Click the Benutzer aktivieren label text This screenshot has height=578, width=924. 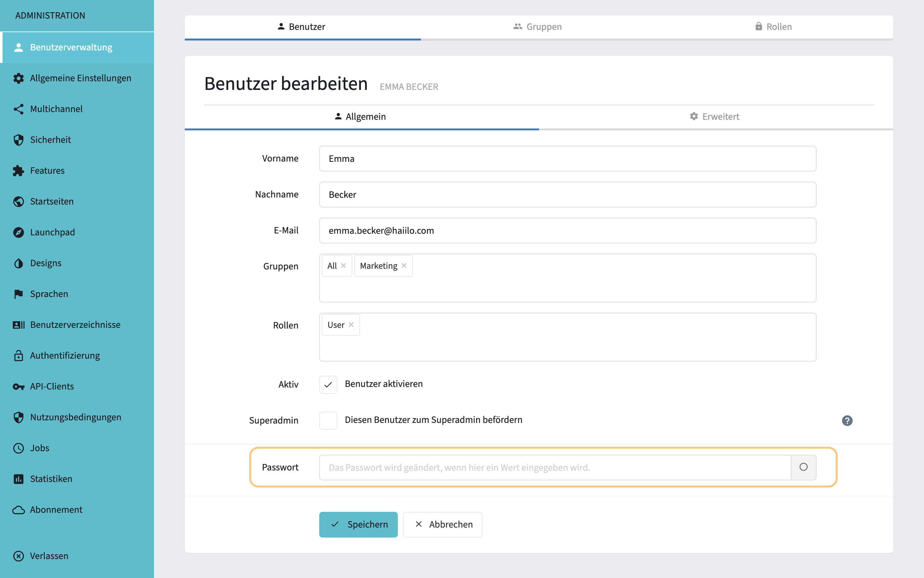384,384
